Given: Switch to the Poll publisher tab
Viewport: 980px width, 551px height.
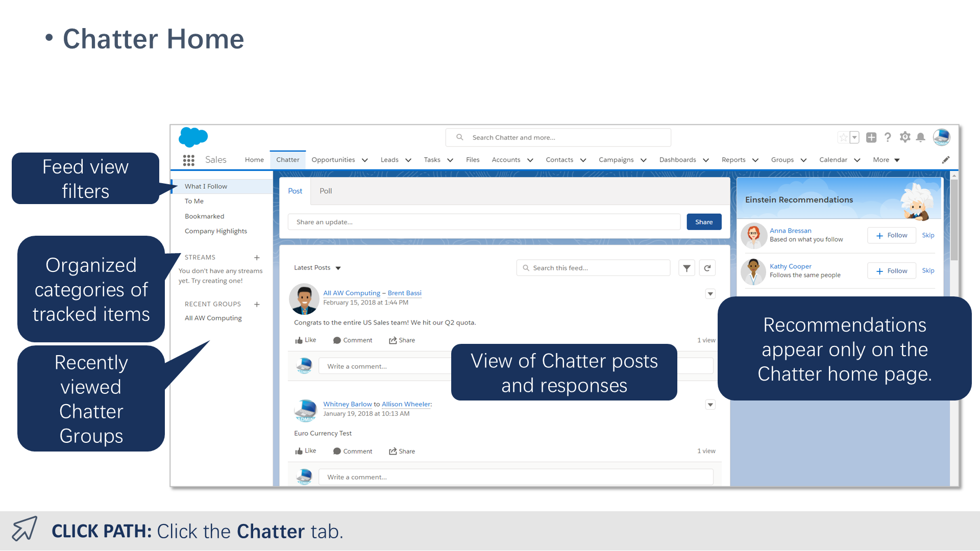Looking at the screenshot, I should click(326, 191).
